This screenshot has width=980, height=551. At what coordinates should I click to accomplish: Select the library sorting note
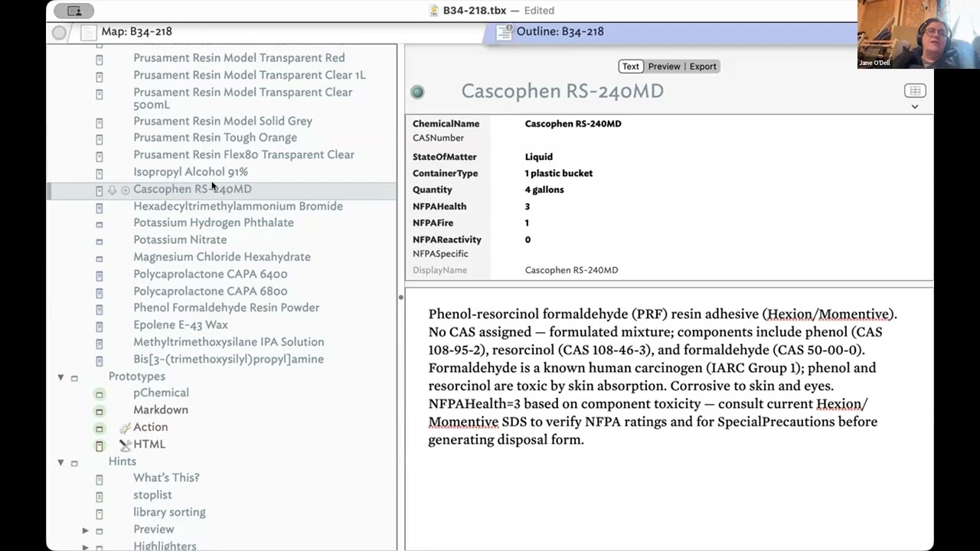[169, 512]
